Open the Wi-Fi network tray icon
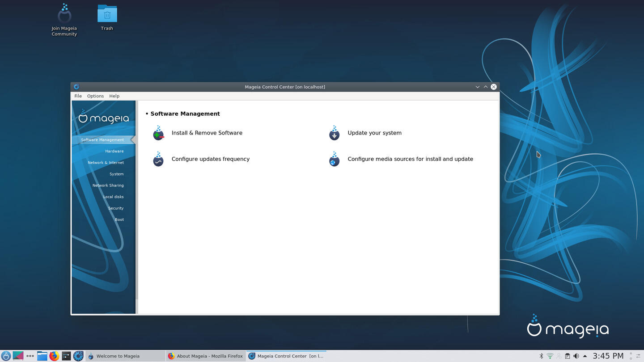Screen dimensions: 644x362 (x=550, y=356)
